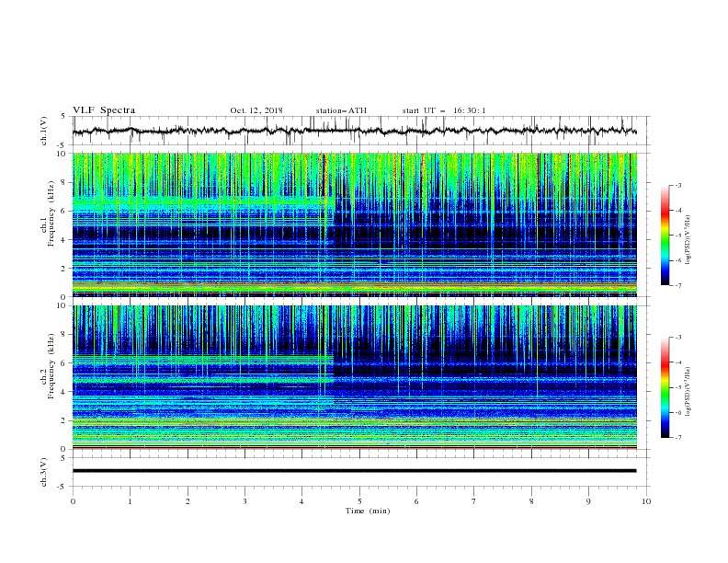This screenshot has width=728, height=563.
Task: Click the "VLF Spectra" plot title
Action: pos(104,110)
